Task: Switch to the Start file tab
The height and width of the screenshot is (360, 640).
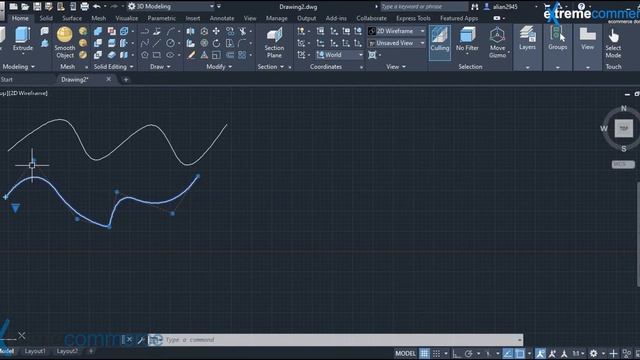Action: point(7,80)
